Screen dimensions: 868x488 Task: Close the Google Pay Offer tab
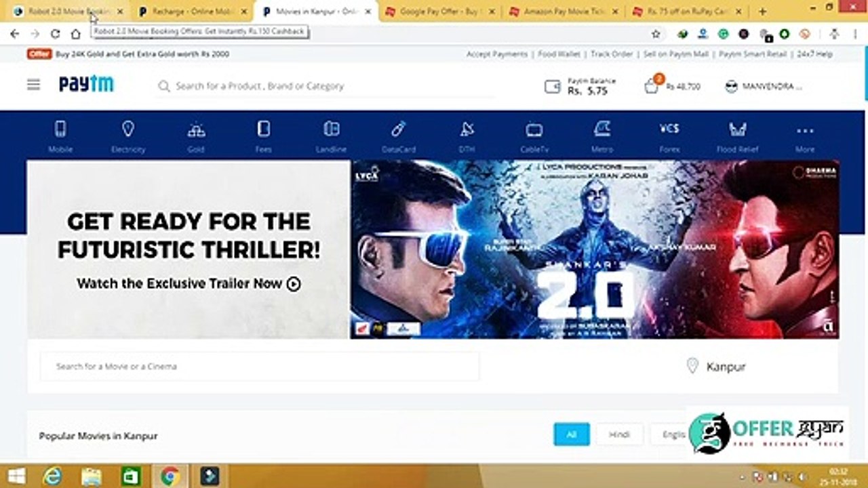coord(492,12)
